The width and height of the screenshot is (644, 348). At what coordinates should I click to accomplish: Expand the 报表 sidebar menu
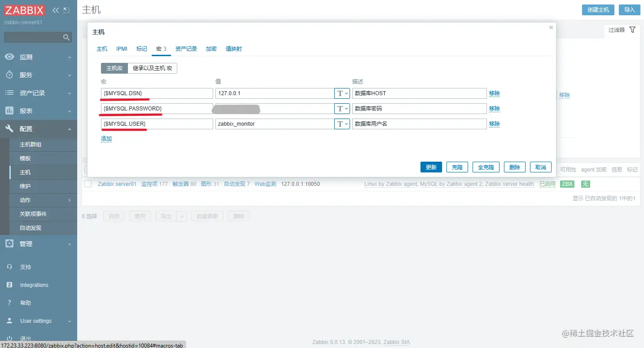click(x=70, y=111)
